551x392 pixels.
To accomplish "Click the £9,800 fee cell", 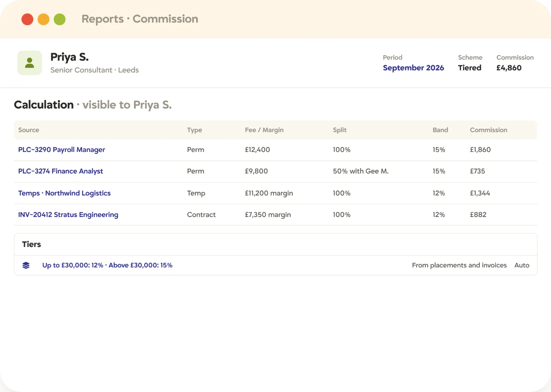I will pyautogui.click(x=256, y=171).
